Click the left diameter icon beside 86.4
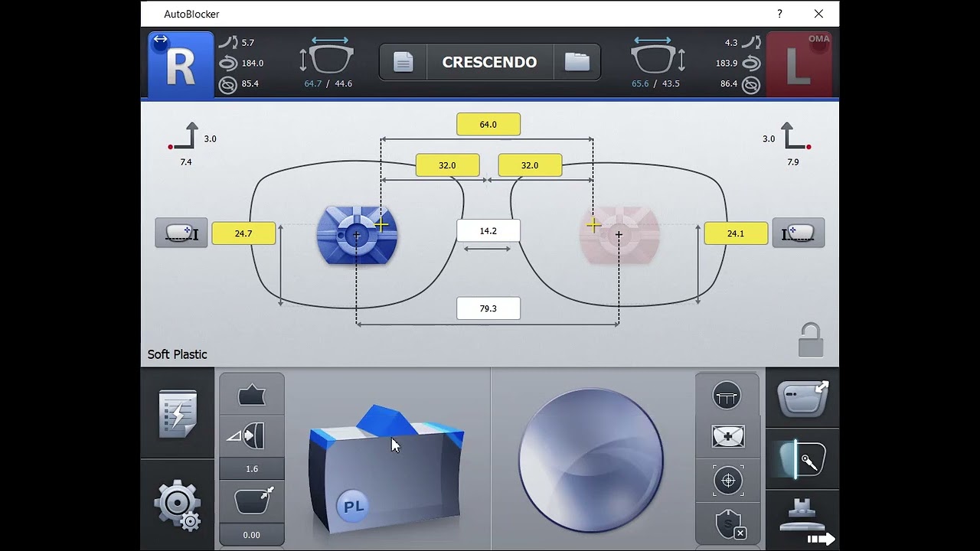 751,84
